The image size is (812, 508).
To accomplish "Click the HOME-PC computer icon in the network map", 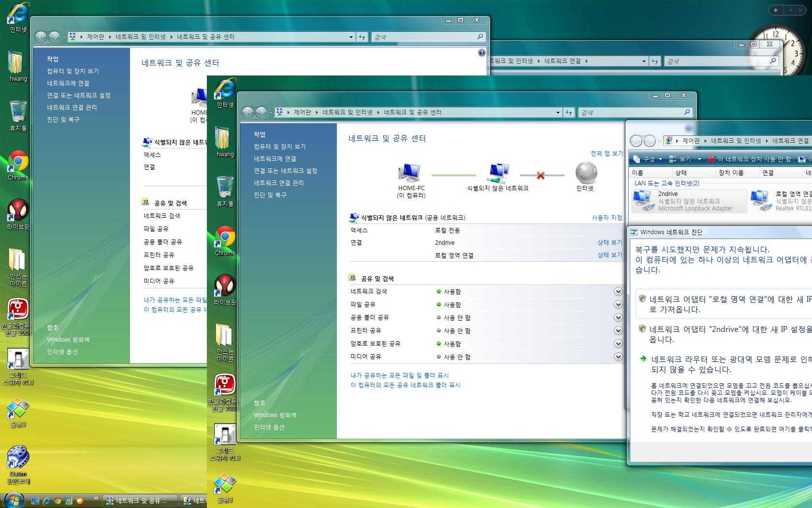I will coord(410,173).
